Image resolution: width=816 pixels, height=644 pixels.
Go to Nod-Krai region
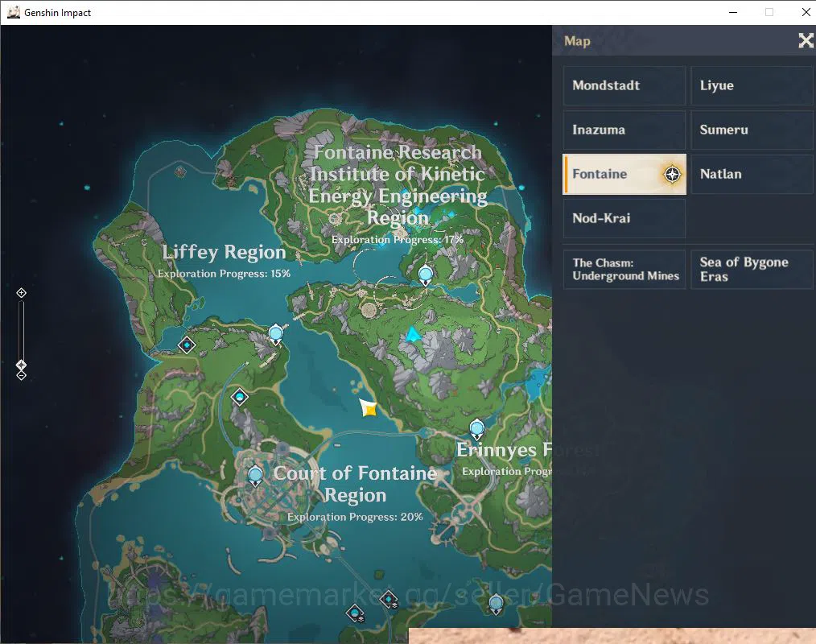coord(624,218)
